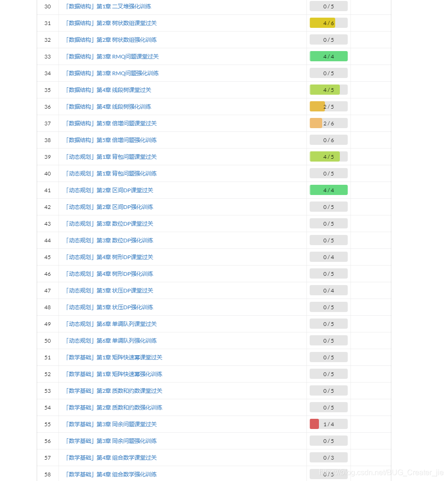Open 第3章 RMQ问题课堂过关 link

112,57
